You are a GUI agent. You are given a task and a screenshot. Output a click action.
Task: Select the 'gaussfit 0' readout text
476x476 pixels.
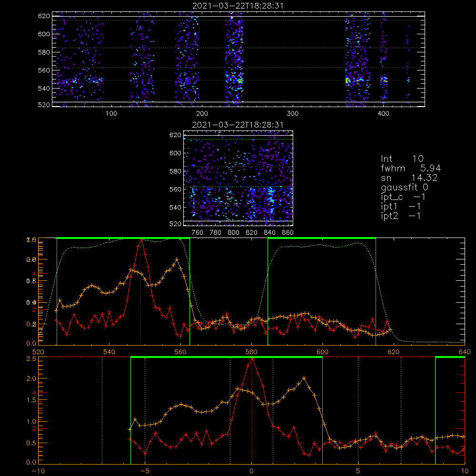[x=404, y=187]
